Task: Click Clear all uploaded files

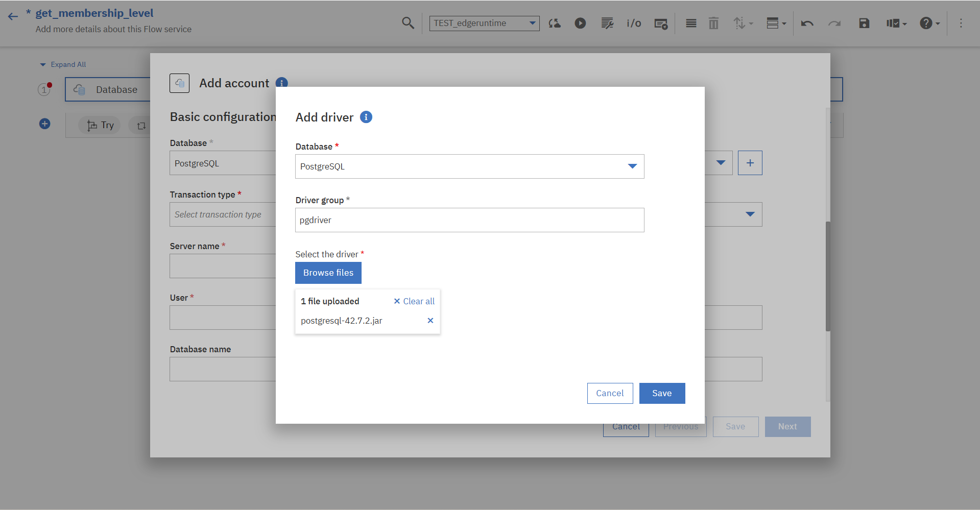Action: 414,301
